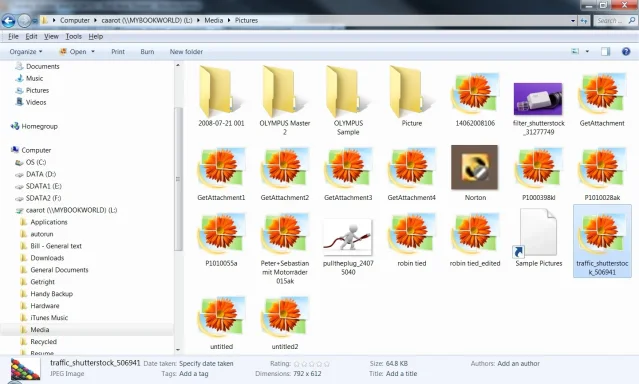
Task: Click the Forward navigation arrow
Action: [x=24, y=20]
